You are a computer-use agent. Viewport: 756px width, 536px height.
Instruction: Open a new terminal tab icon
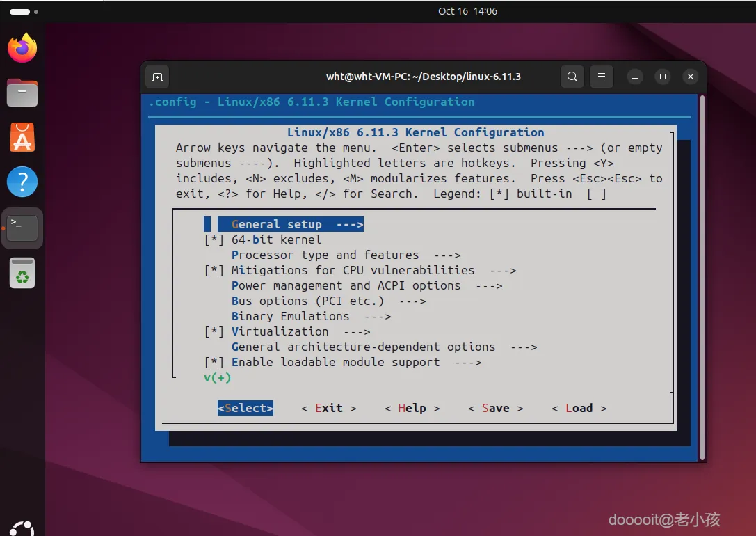click(x=158, y=77)
